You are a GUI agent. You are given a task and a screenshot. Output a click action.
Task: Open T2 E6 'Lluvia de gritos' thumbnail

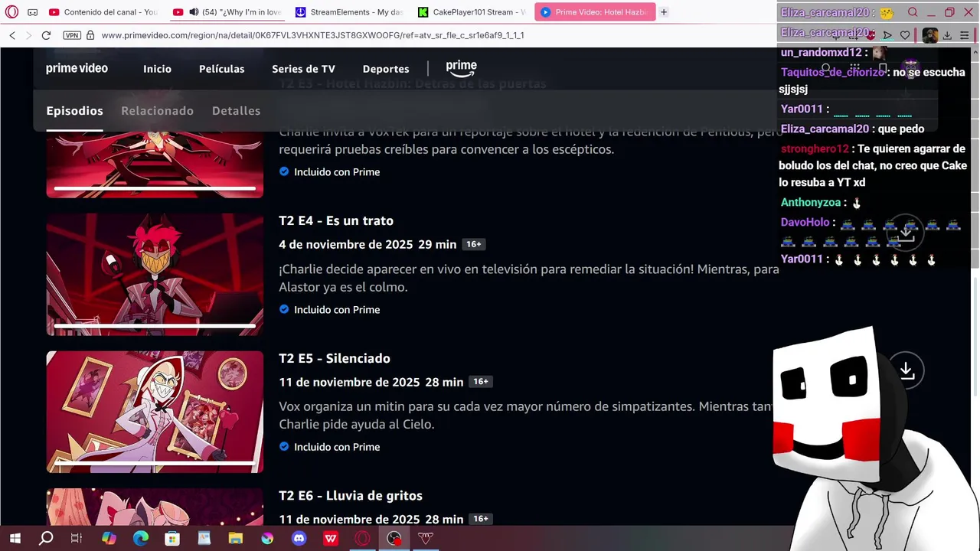[155, 507]
